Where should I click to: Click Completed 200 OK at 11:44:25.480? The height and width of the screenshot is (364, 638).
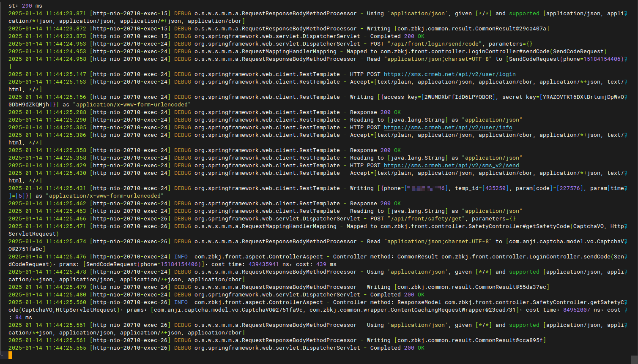pyautogui.click(x=397, y=295)
